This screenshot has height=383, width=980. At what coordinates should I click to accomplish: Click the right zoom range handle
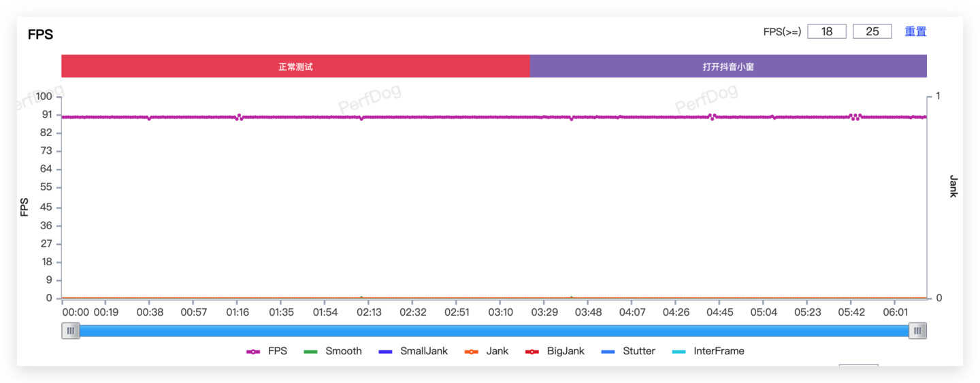pyautogui.click(x=917, y=331)
